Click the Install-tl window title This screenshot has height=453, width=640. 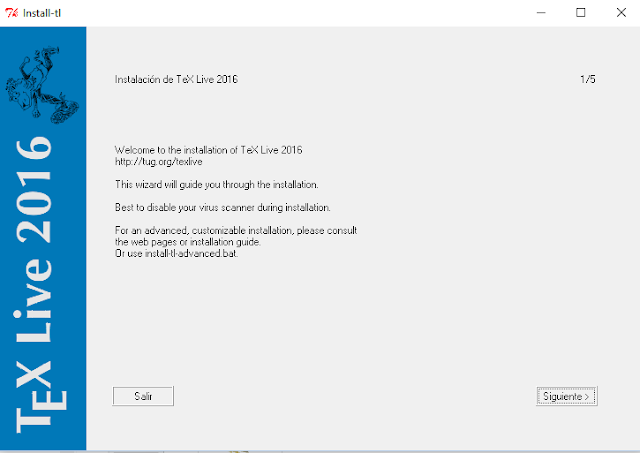[x=42, y=13]
